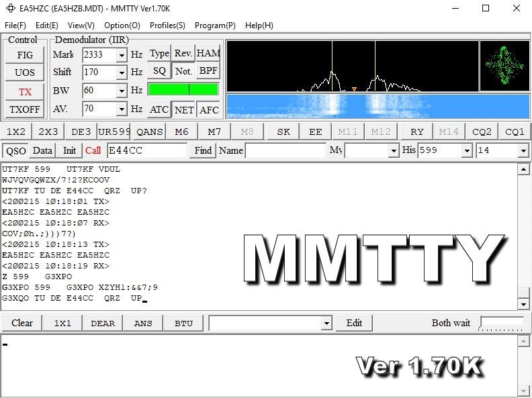Start transmitting with the TX button
Viewport: 532px width, 398px height.
click(25, 92)
